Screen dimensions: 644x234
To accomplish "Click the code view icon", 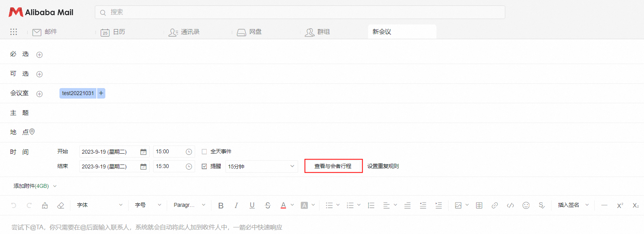I will [510, 205].
